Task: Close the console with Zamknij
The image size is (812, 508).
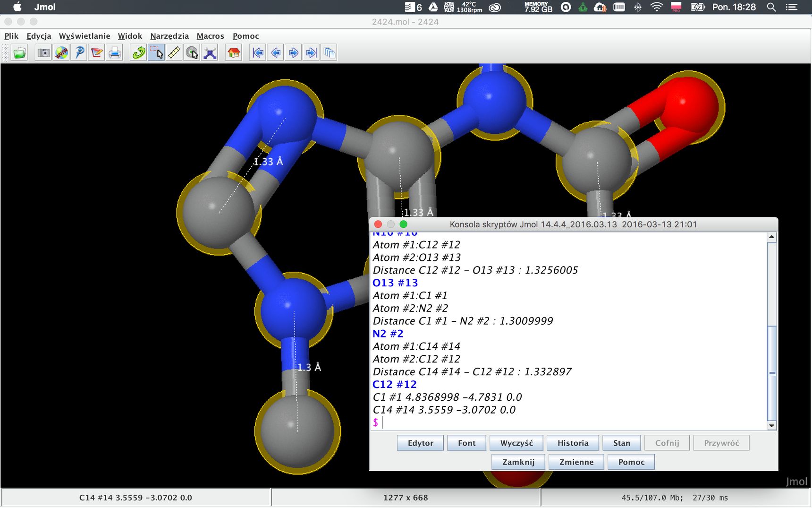Action: [x=518, y=462]
